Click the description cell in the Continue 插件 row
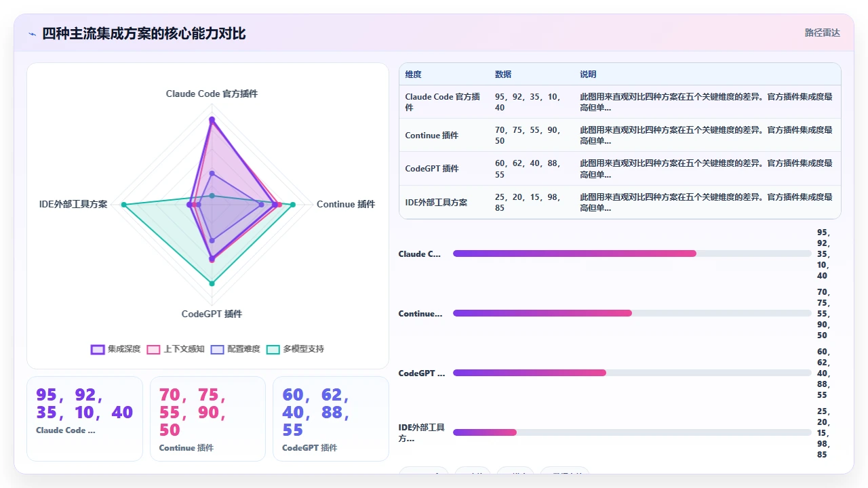The image size is (868, 488). pyautogui.click(x=706, y=136)
